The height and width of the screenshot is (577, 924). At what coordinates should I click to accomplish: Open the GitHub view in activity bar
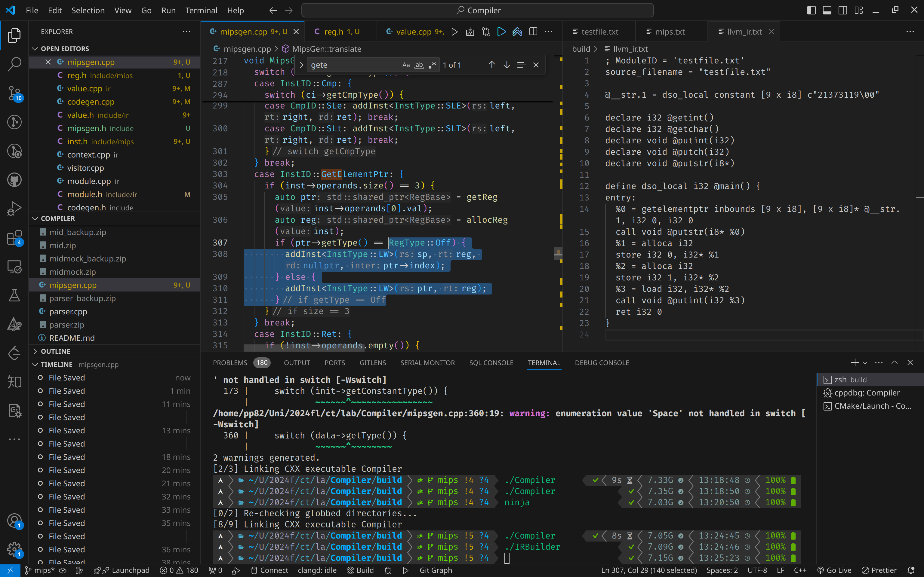point(14,180)
